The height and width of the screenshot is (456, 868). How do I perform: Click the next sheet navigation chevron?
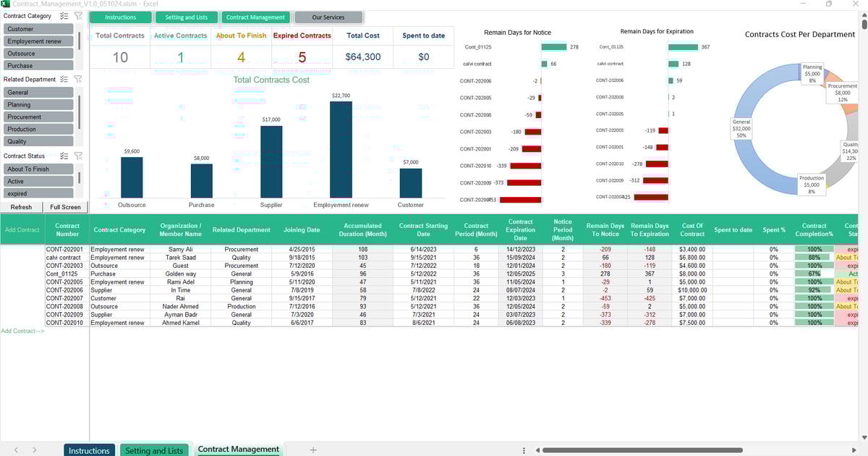(x=33, y=449)
